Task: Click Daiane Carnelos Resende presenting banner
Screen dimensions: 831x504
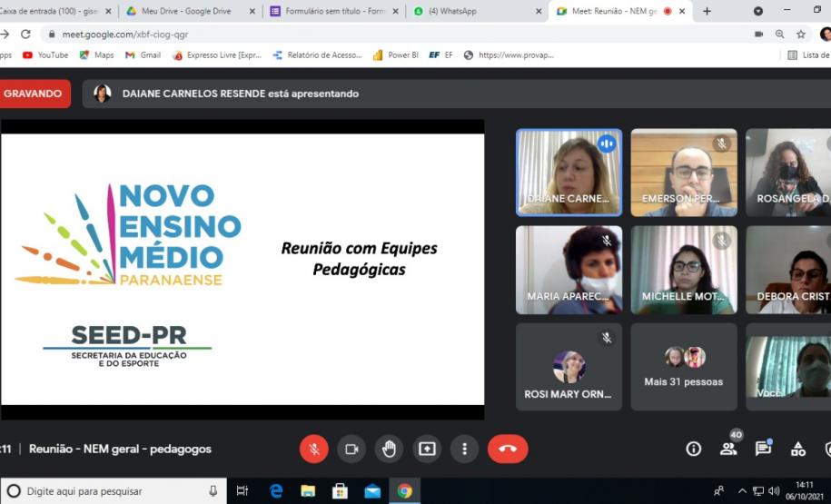Action: [456, 94]
